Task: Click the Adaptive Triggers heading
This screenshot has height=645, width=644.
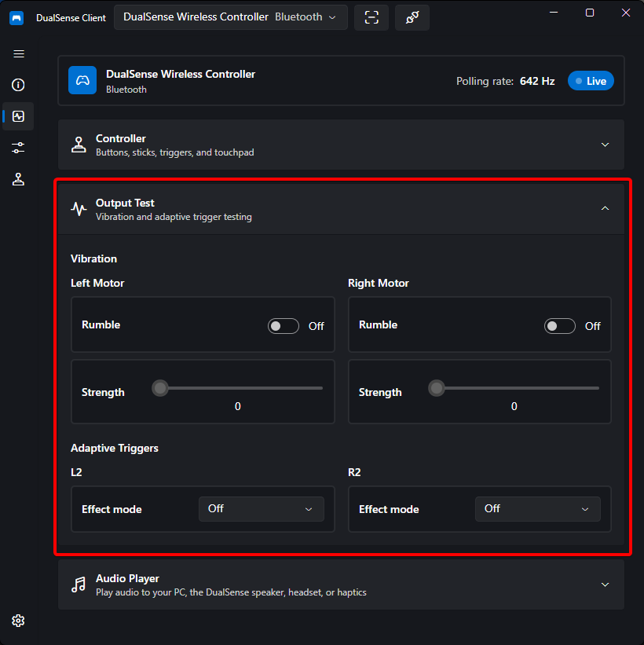Action: tap(115, 448)
